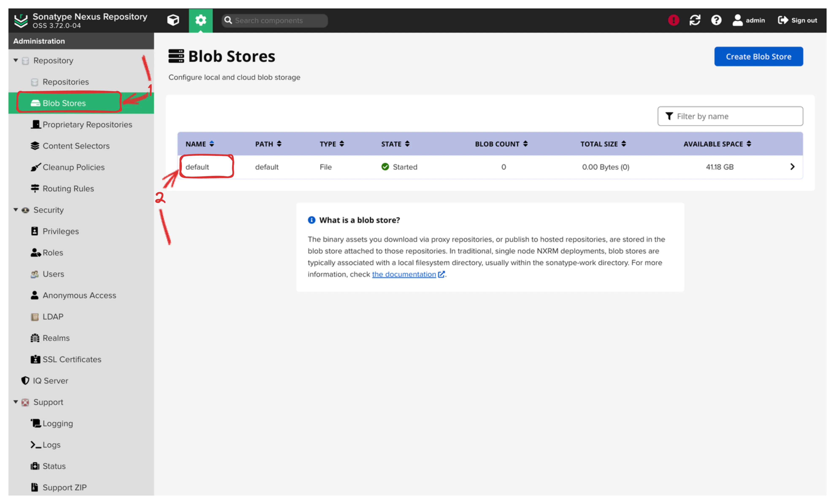
Task: Click the Users people icon
Action: [35, 274]
